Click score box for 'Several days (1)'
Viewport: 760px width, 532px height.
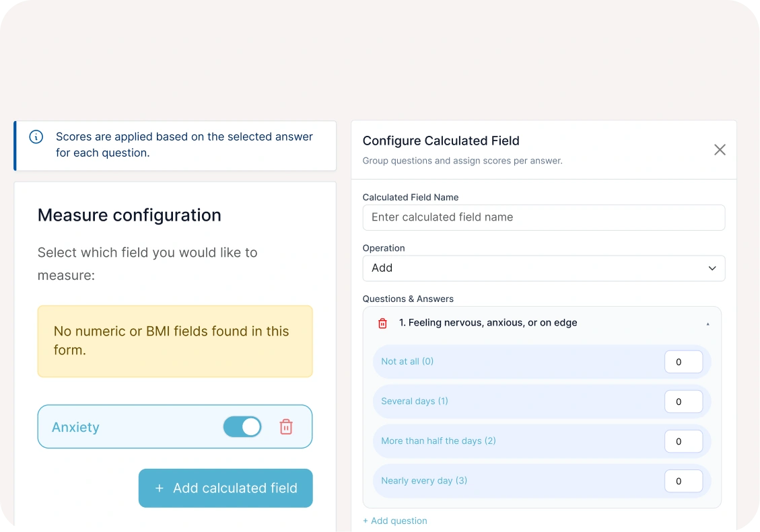[683, 402]
